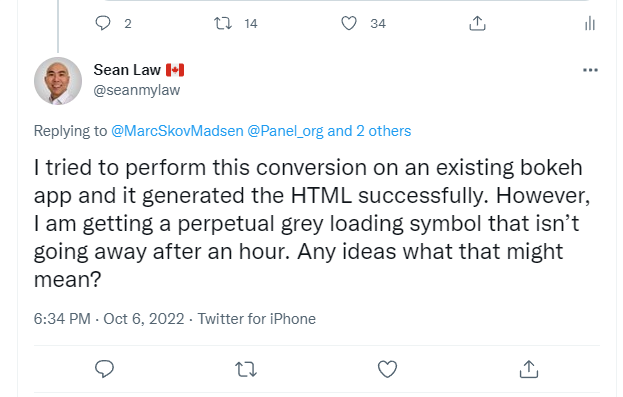This screenshot has width=623, height=397.
Task: Like Sean Law's tweet with heart icon
Action: (387, 369)
